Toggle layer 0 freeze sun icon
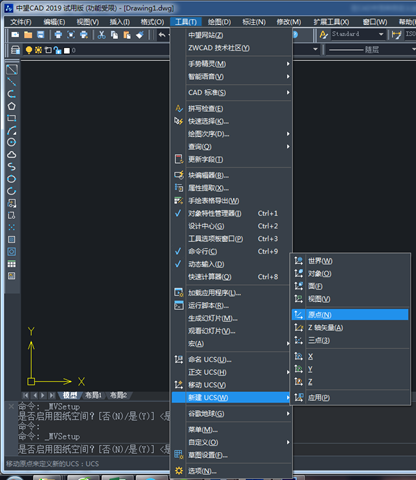The height and width of the screenshot is (480, 416). pos(38,50)
